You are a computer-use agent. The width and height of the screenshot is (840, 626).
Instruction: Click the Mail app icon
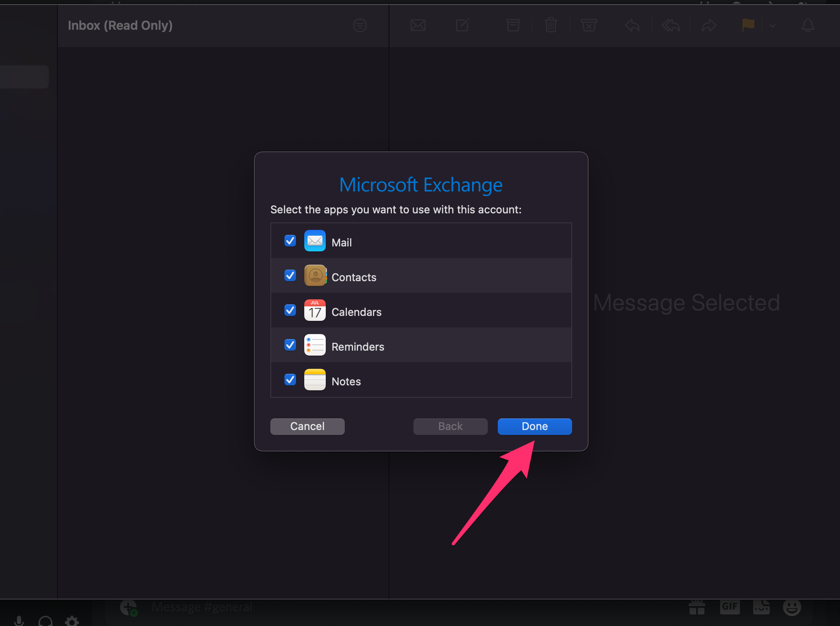click(x=315, y=241)
